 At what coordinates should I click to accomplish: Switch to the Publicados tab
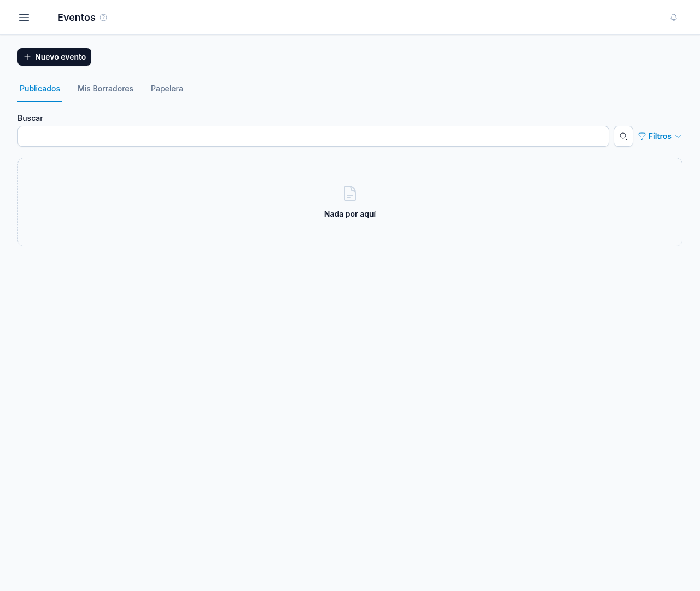click(40, 89)
